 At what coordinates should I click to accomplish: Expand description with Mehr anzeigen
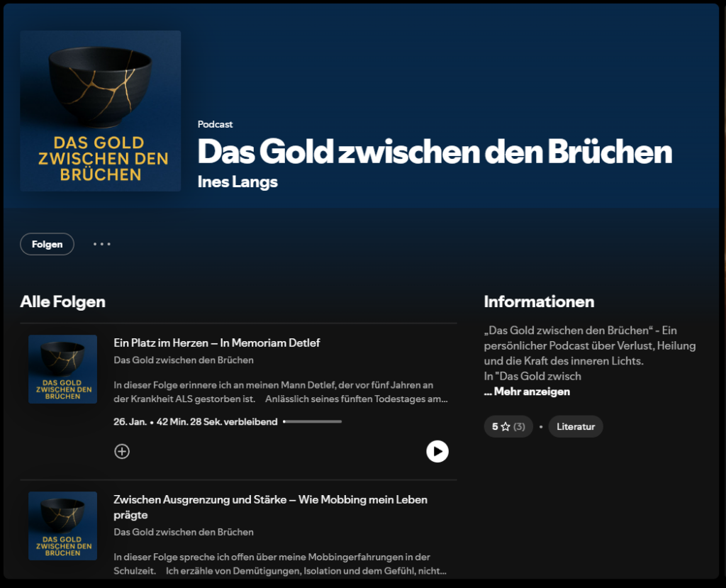point(527,392)
